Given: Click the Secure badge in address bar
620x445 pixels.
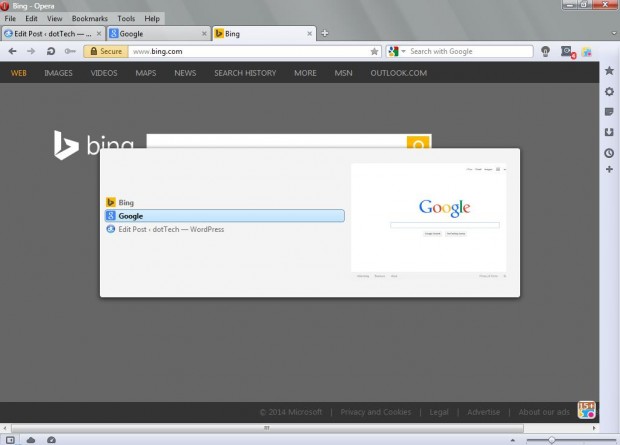Looking at the screenshot, I should pyautogui.click(x=106, y=51).
